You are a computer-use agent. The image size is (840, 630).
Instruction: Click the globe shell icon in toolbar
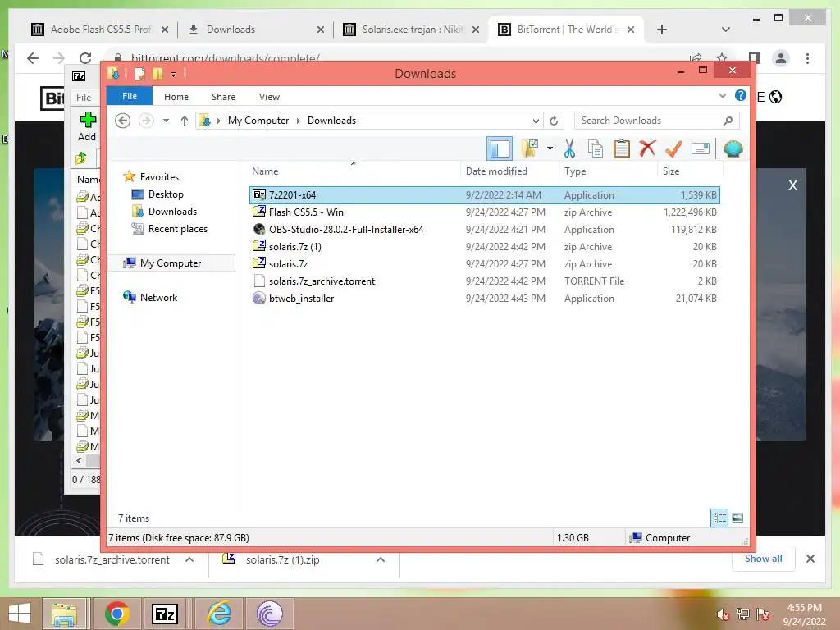(733, 148)
